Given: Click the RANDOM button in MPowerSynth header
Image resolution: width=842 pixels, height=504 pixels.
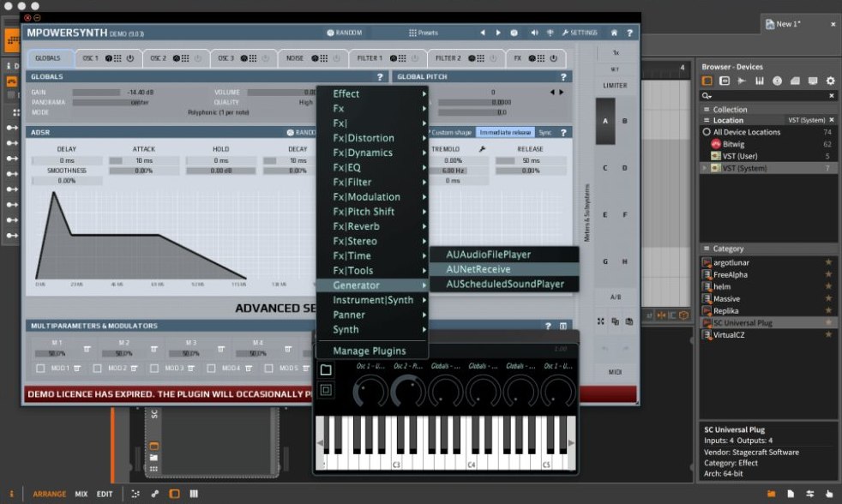Looking at the screenshot, I should (x=344, y=33).
